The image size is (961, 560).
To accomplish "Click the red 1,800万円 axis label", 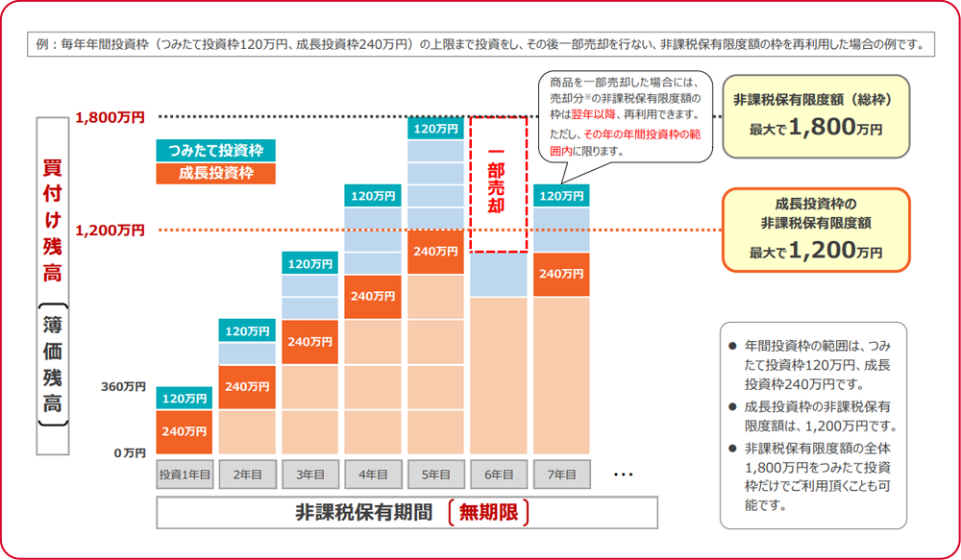I will [x=110, y=117].
